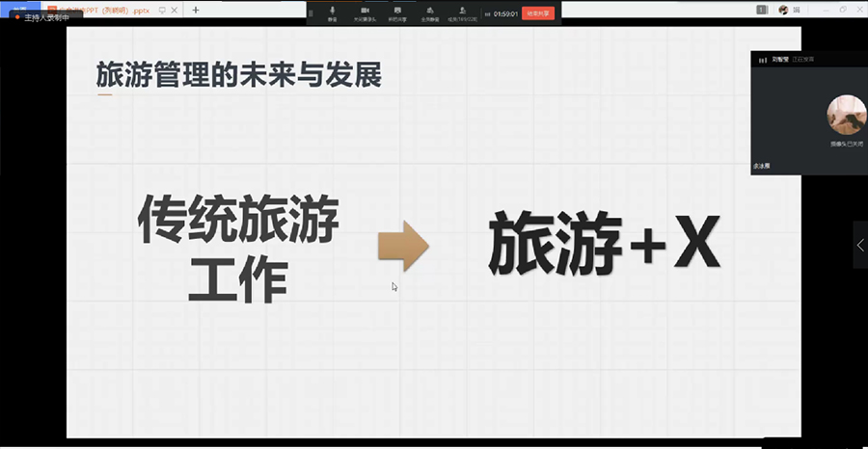The image size is (868, 449).
Task: Expand the collapsed side panel arrow
Action: click(860, 245)
